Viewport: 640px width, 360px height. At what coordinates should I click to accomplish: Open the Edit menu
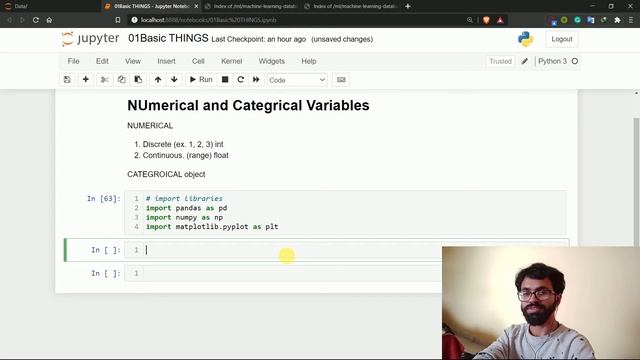point(102,61)
